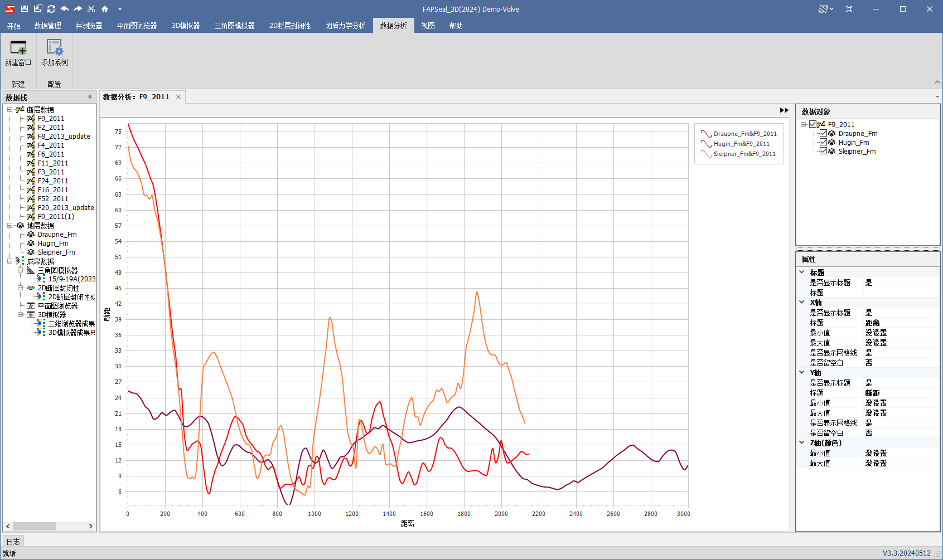Click the refresh arrows icon

(51, 9)
